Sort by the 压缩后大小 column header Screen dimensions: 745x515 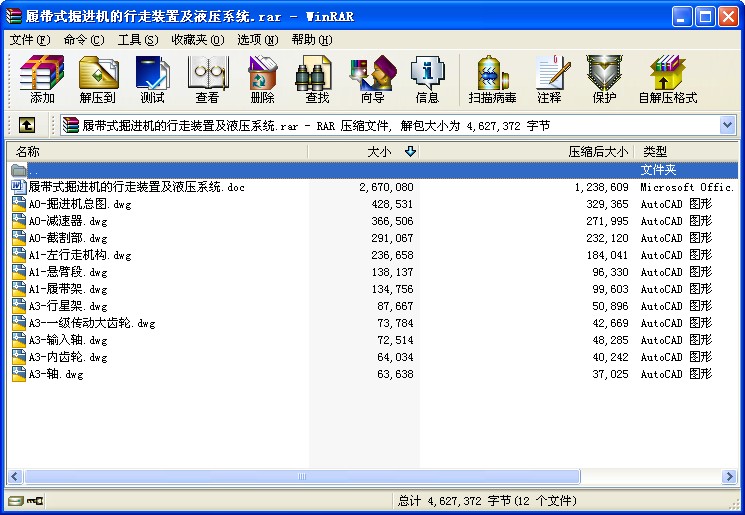pyautogui.click(x=526, y=152)
